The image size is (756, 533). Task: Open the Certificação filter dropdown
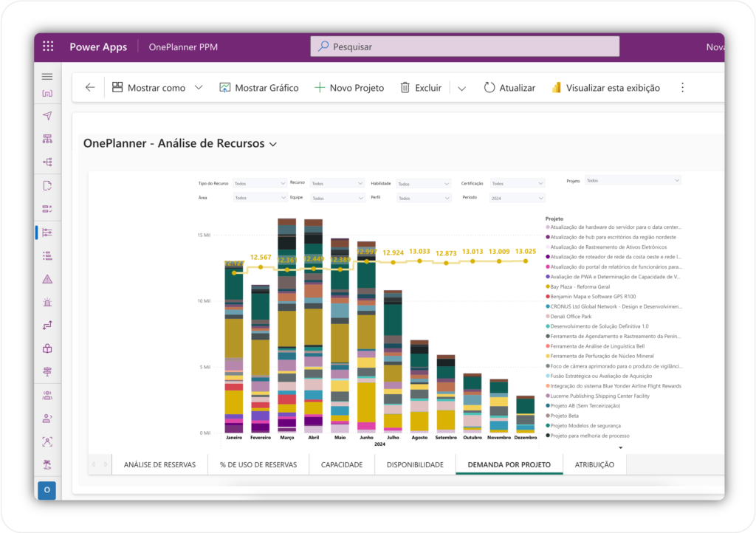[518, 184]
